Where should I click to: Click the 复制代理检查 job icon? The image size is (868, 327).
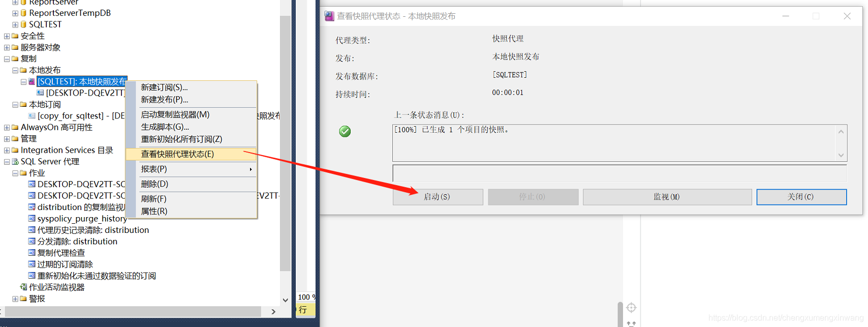tap(32, 253)
